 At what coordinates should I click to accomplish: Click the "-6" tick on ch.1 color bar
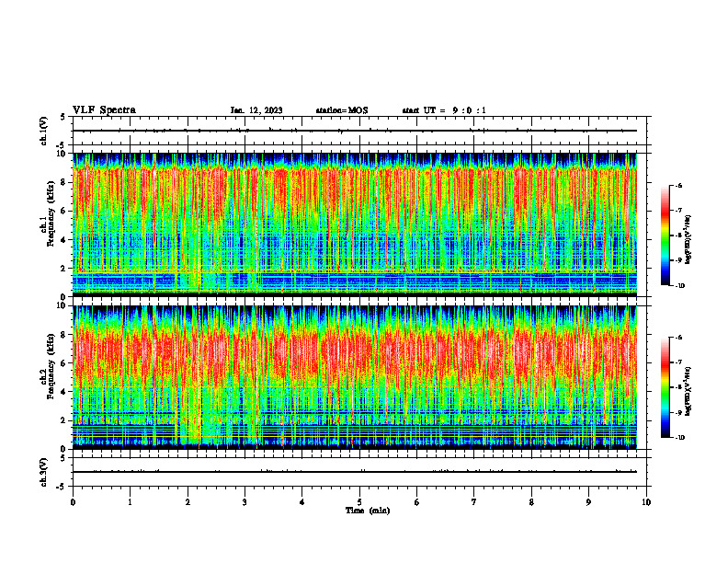(678, 185)
